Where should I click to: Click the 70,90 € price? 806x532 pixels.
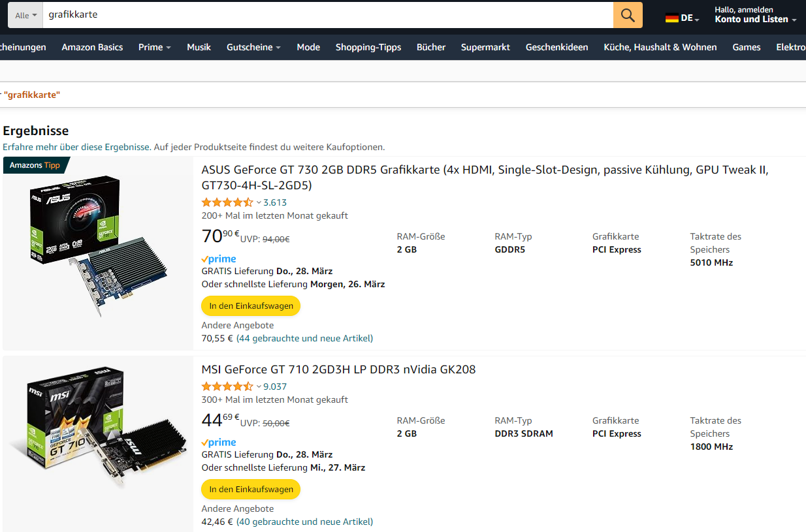click(220, 236)
